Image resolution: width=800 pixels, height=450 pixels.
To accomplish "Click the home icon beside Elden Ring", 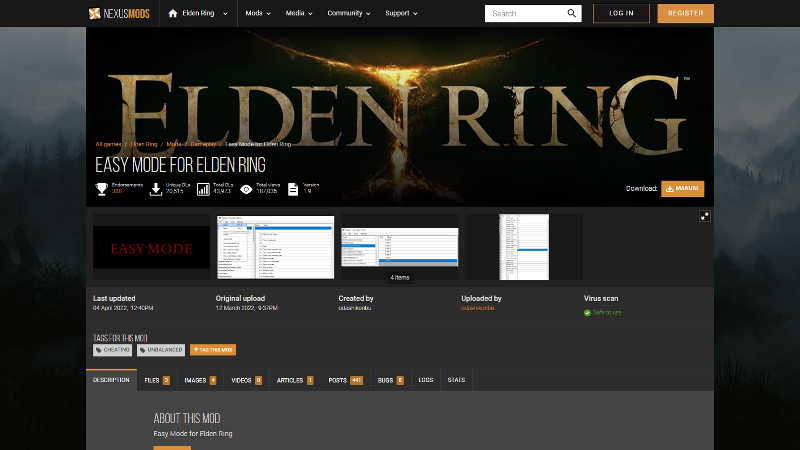I will point(172,13).
